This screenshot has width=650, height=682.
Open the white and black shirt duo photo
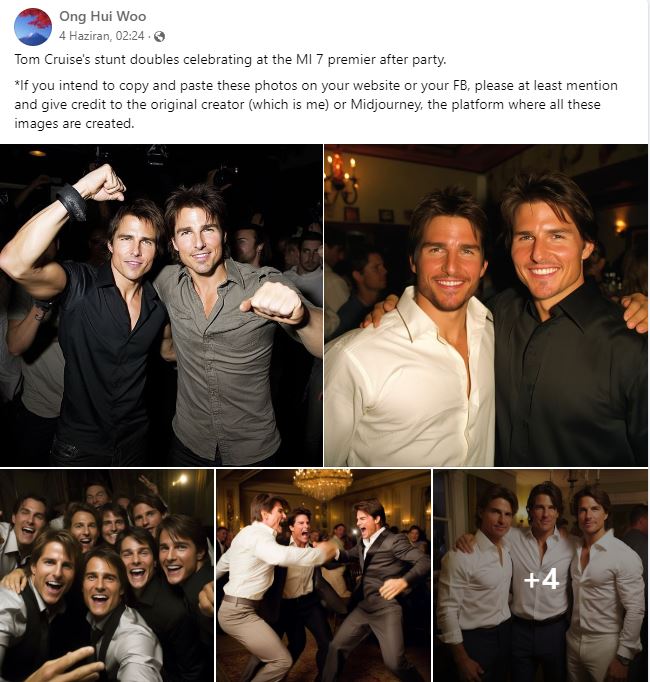coord(486,305)
